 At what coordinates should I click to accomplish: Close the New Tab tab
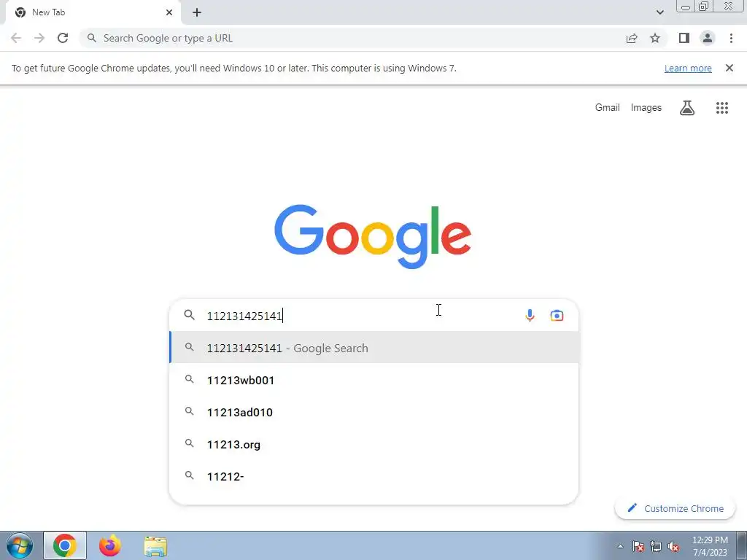[169, 12]
